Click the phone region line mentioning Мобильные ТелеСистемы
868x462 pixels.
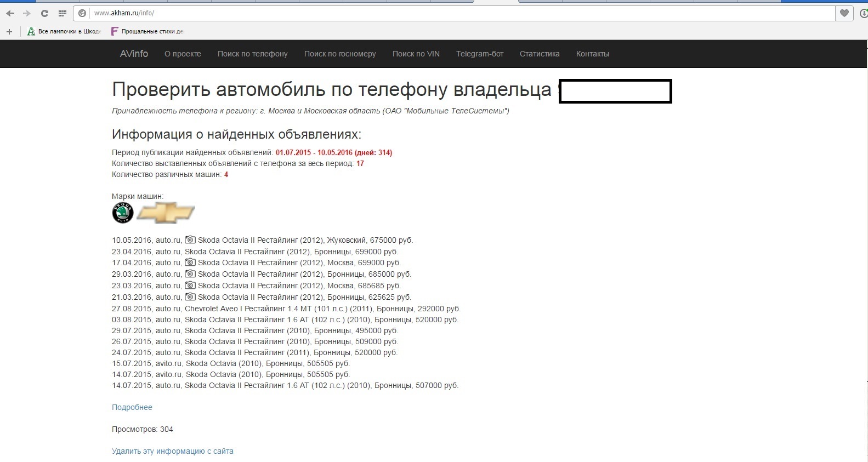(x=310, y=111)
